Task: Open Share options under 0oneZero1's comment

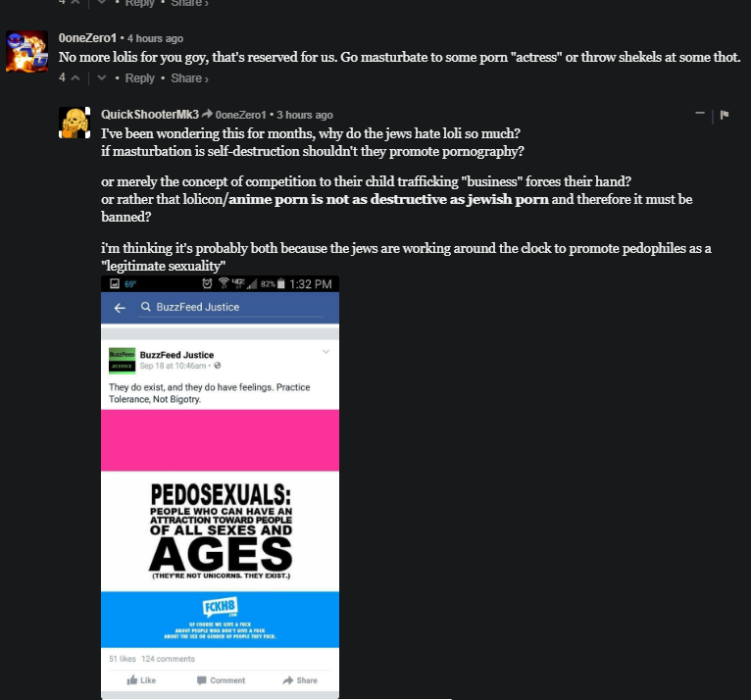Action: point(189,78)
